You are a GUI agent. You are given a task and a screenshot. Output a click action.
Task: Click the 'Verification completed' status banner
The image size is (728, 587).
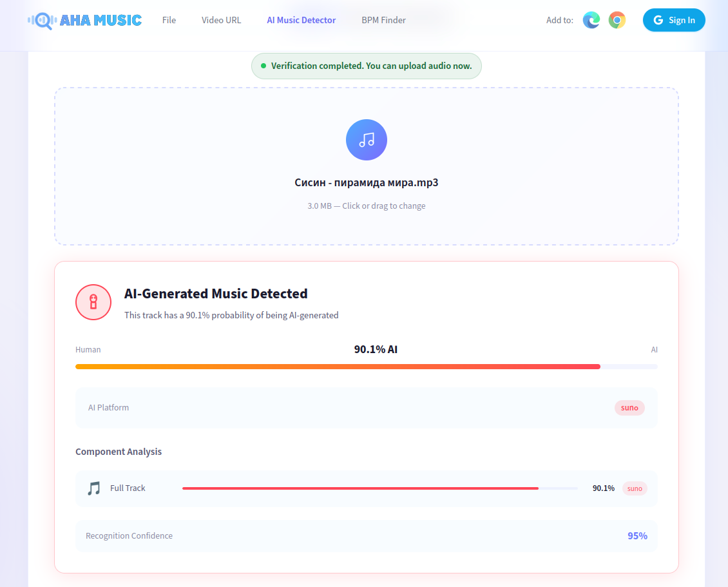coord(367,66)
